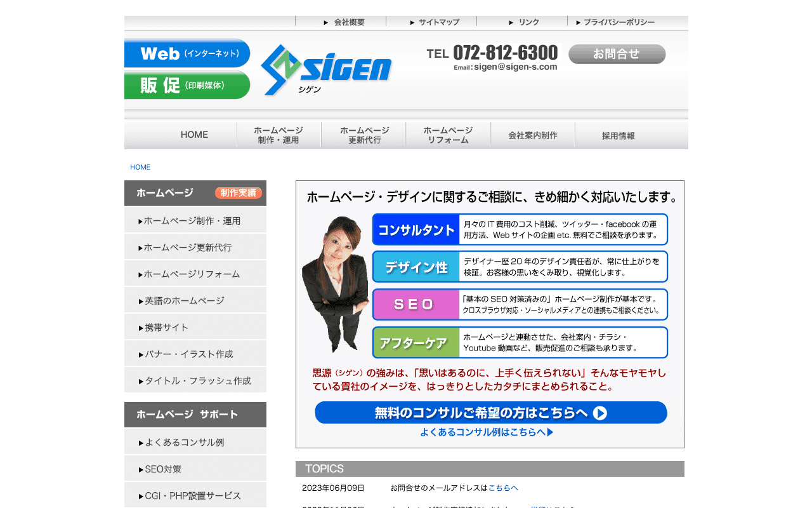Viewport: 812px width, 508px height.
Task: Click the orange 制作実績 badge
Action: coord(238,193)
